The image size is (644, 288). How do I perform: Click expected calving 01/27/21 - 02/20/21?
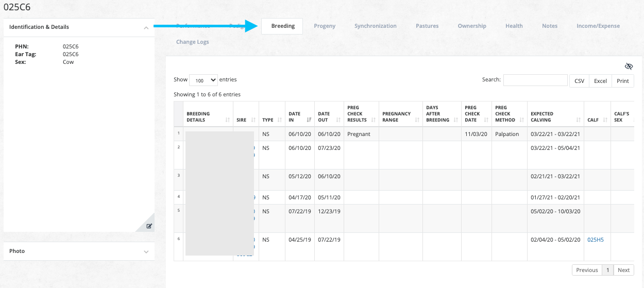(555, 198)
